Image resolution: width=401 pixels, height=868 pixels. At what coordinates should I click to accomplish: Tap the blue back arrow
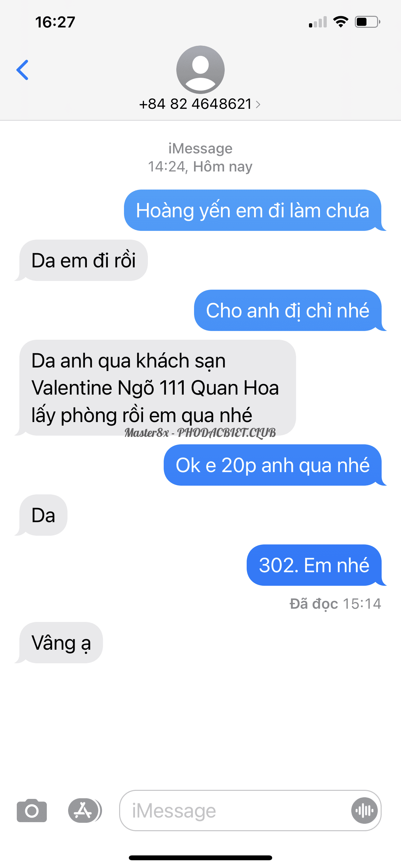point(22,70)
